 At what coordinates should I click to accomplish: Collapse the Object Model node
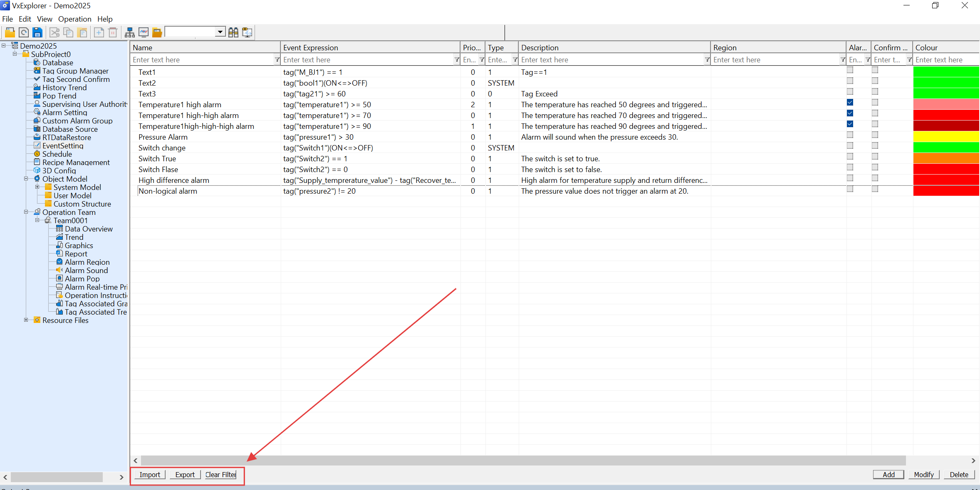26,179
